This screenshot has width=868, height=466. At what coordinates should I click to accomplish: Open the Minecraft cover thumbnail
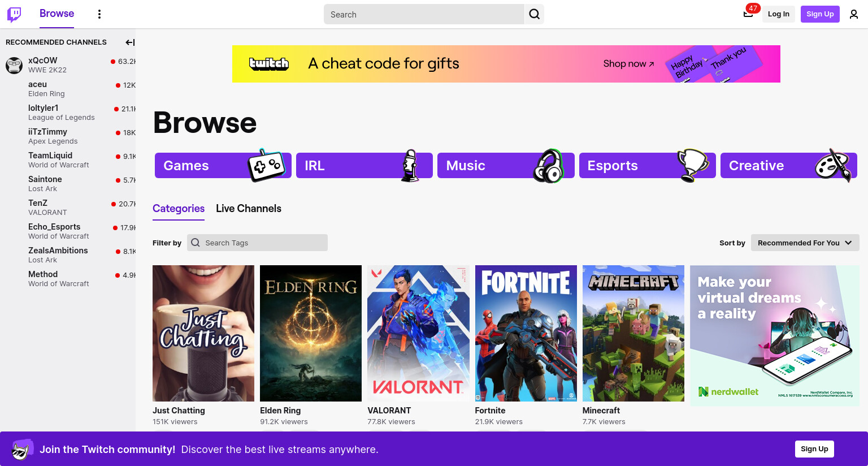pos(633,333)
